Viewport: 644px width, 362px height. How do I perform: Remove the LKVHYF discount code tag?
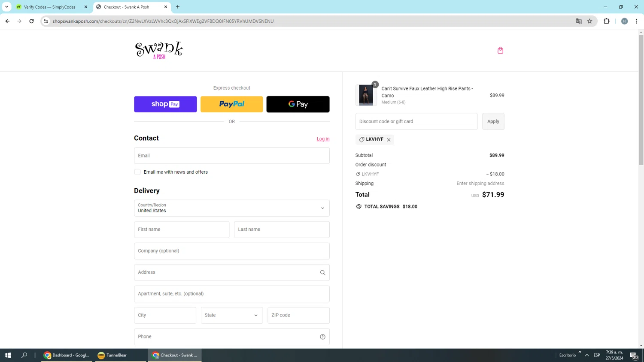pos(389,140)
